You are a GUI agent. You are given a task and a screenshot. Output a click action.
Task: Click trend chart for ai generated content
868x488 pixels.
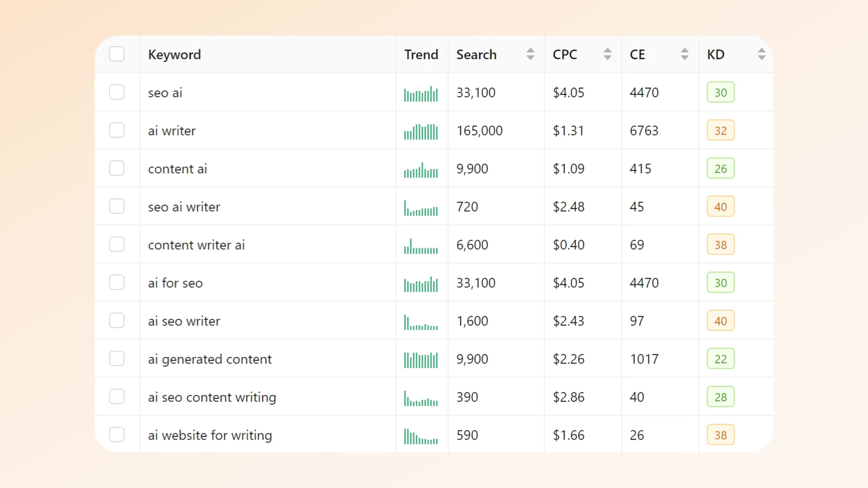[421, 360]
